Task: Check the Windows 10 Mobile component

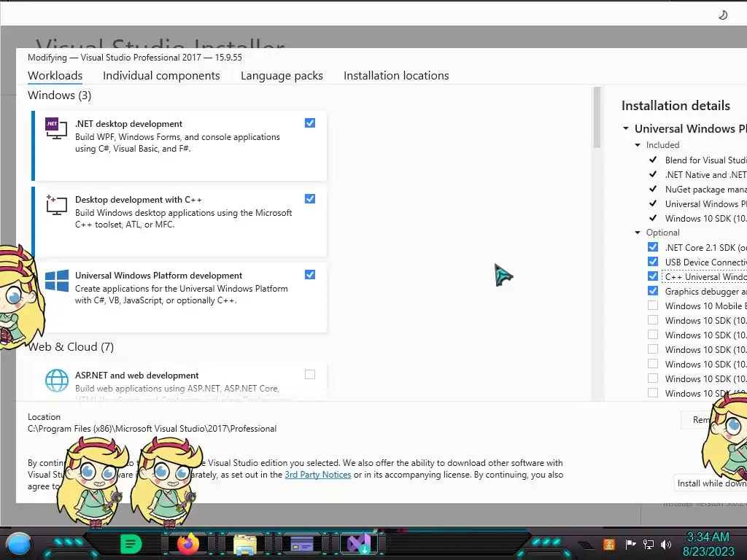Action: (653, 306)
